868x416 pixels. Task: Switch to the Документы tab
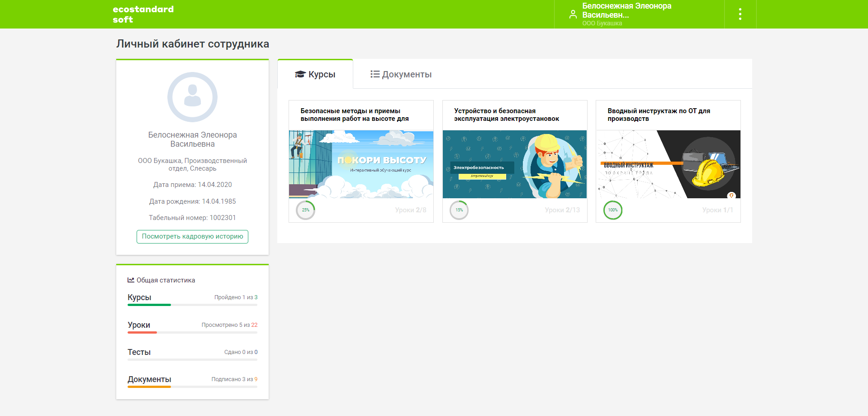click(x=401, y=74)
